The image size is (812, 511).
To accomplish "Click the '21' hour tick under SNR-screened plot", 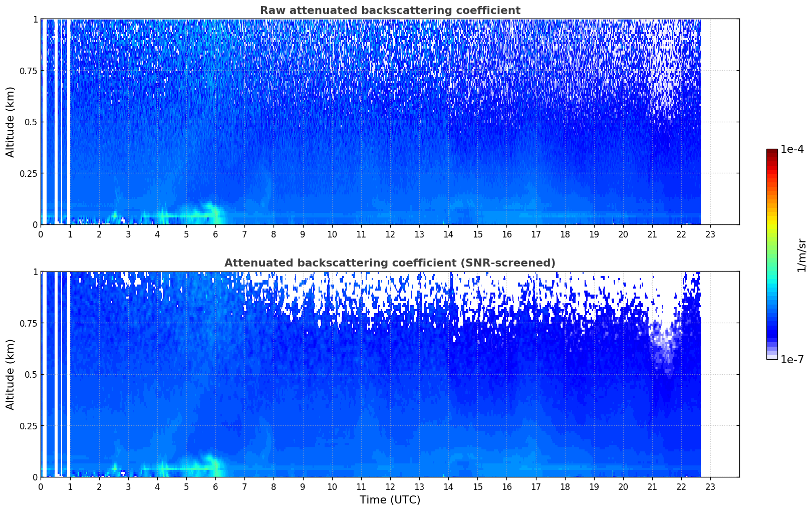I will coord(652,486).
